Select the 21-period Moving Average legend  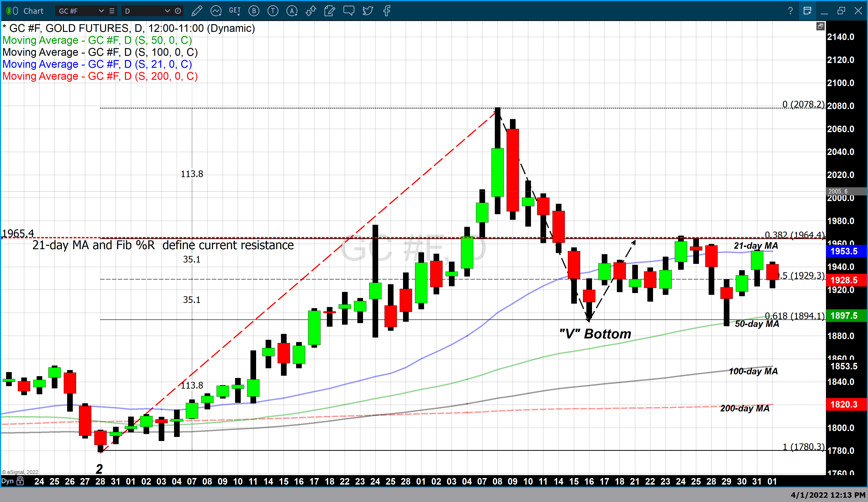pyautogui.click(x=97, y=64)
